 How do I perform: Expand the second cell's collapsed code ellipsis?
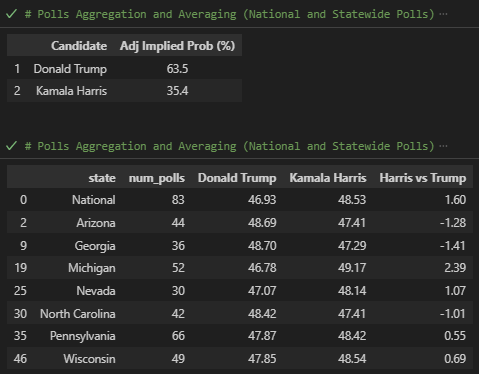pos(443,146)
